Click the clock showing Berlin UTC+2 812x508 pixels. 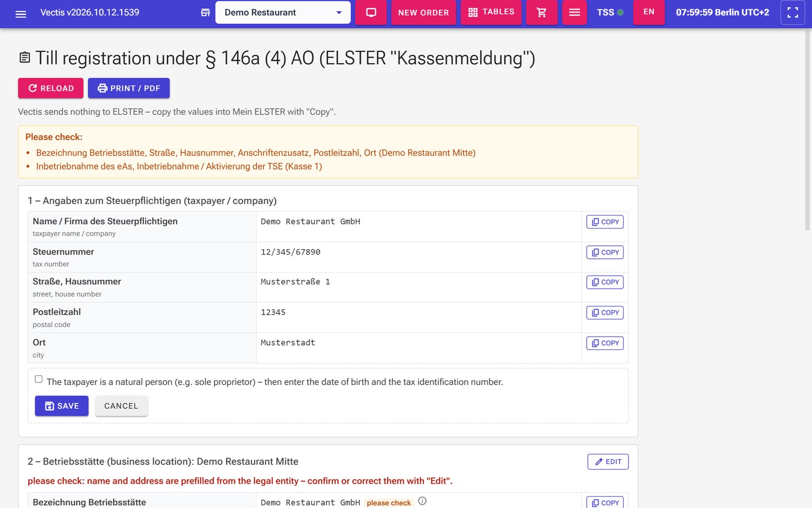(x=722, y=12)
